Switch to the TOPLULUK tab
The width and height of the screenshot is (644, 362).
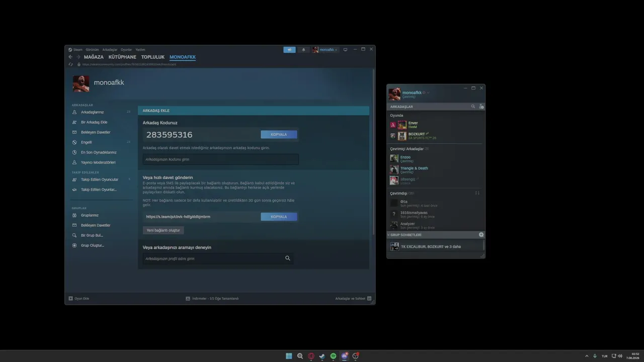[x=153, y=57]
